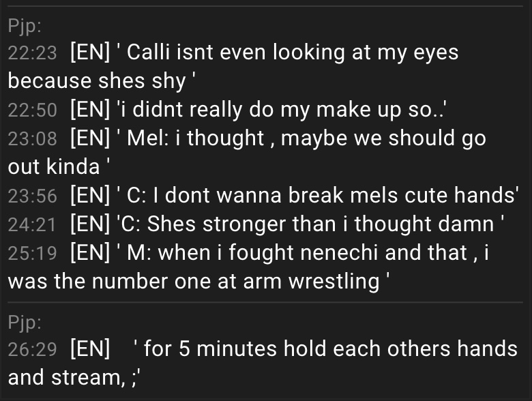Jump to the 24:21 timestamp
Image resolution: width=532 pixels, height=401 pixels.
(x=32, y=224)
